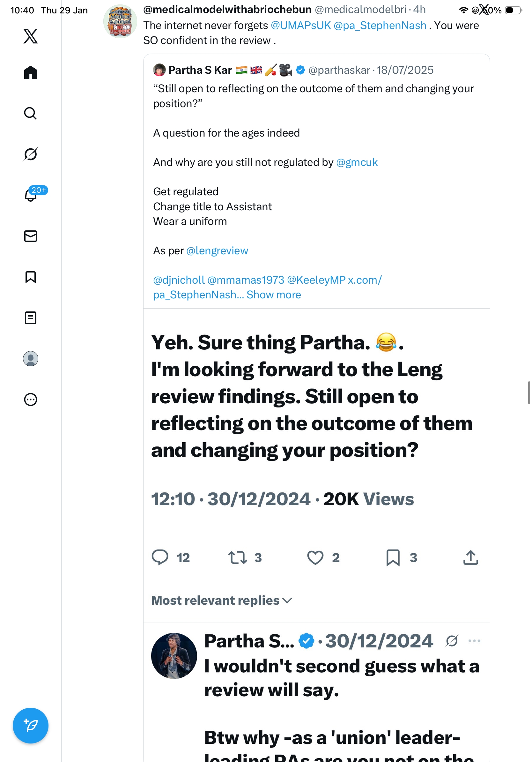Open Partha's reply profile photo
Image resolution: width=532 pixels, height=762 pixels.
(174, 655)
